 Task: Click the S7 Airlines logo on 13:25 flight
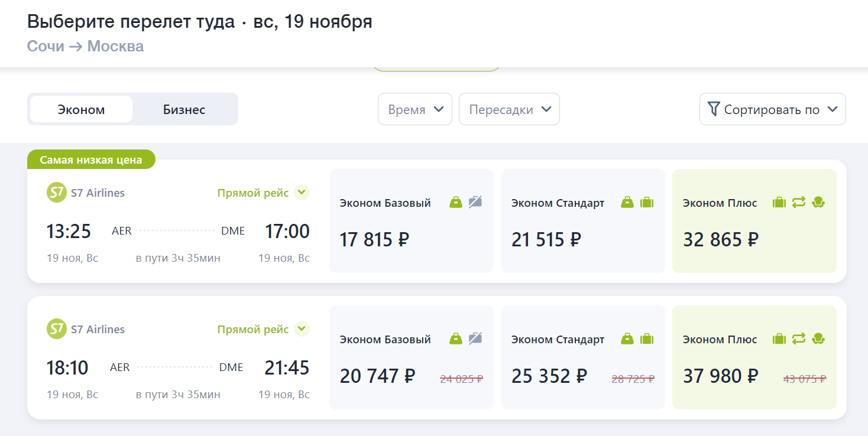point(57,193)
